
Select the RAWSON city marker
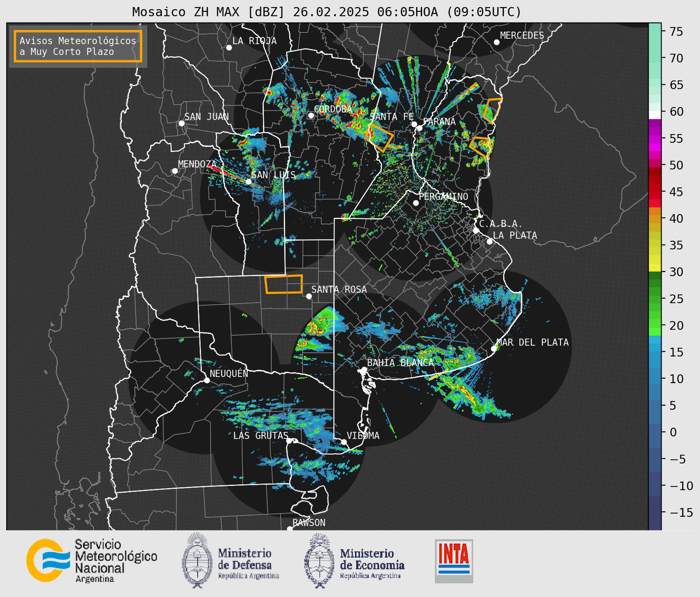[x=290, y=528]
